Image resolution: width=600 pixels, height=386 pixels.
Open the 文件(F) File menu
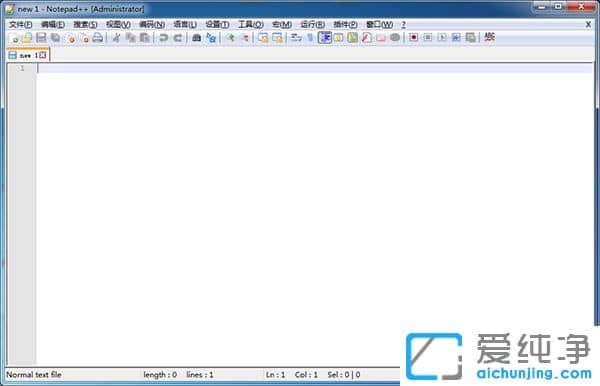pos(21,25)
